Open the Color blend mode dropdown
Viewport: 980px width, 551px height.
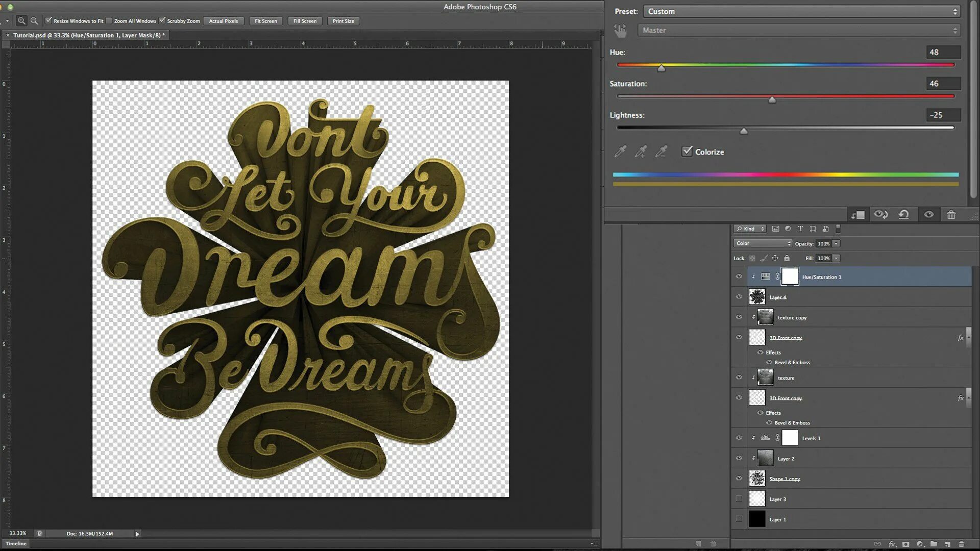763,243
